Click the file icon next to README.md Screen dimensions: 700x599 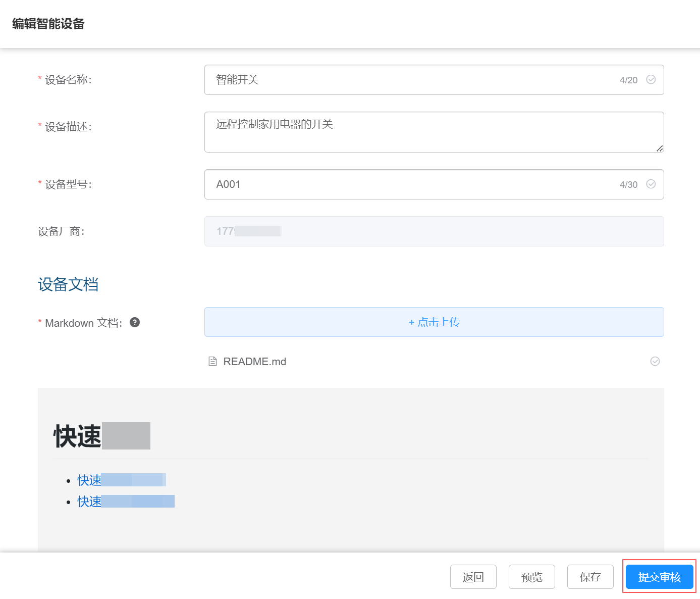point(213,361)
